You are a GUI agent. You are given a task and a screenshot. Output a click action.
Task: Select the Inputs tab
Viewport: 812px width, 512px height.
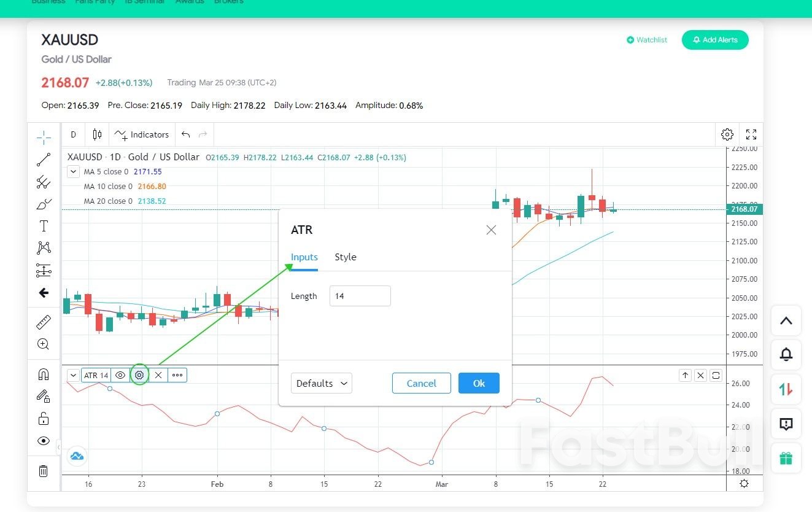pyautogui.click(x=304, y=257)
